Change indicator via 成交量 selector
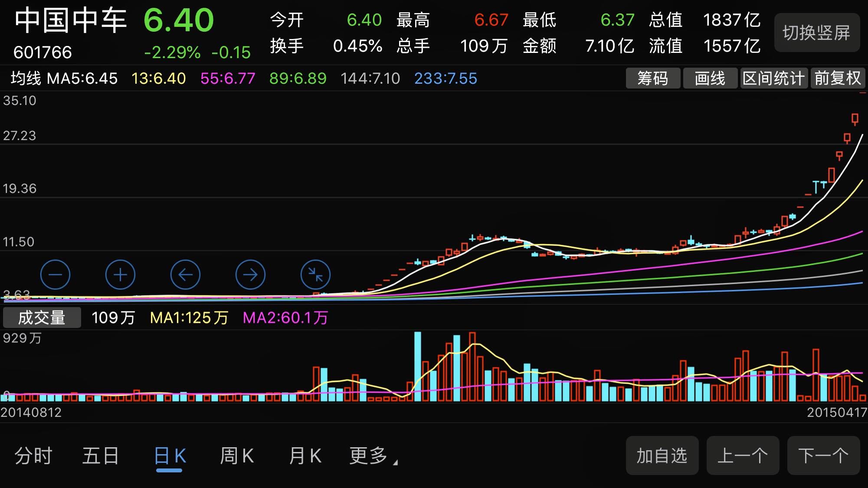 click(x=42, y=318)
